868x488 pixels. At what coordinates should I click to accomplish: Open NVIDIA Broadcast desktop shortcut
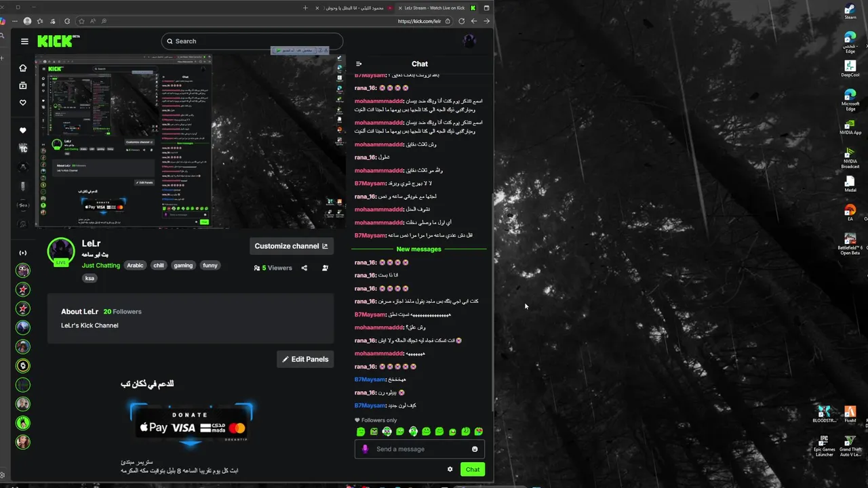pos(850,159)
